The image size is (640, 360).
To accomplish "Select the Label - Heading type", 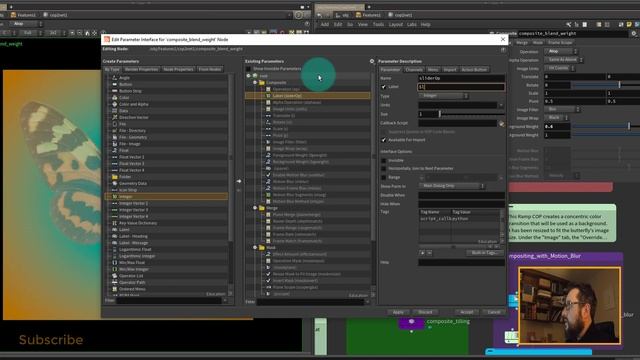I will coord(133,236).
